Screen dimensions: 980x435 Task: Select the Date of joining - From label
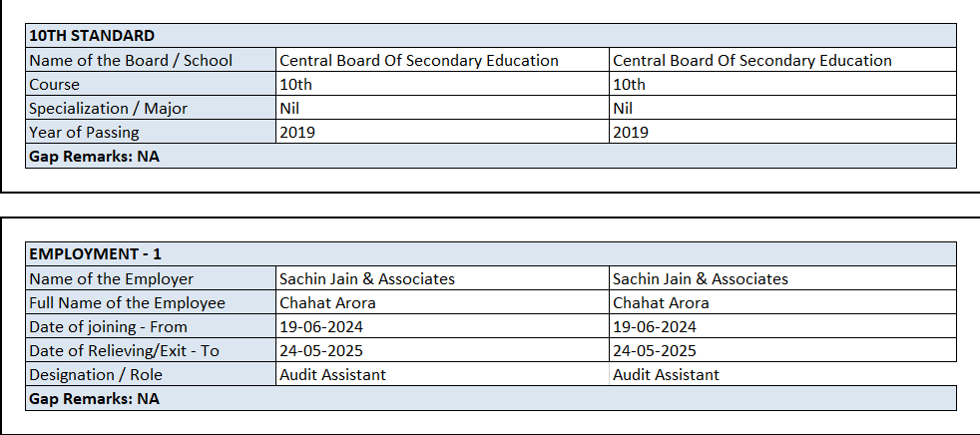pyautogui.click(x=109, y=327)
